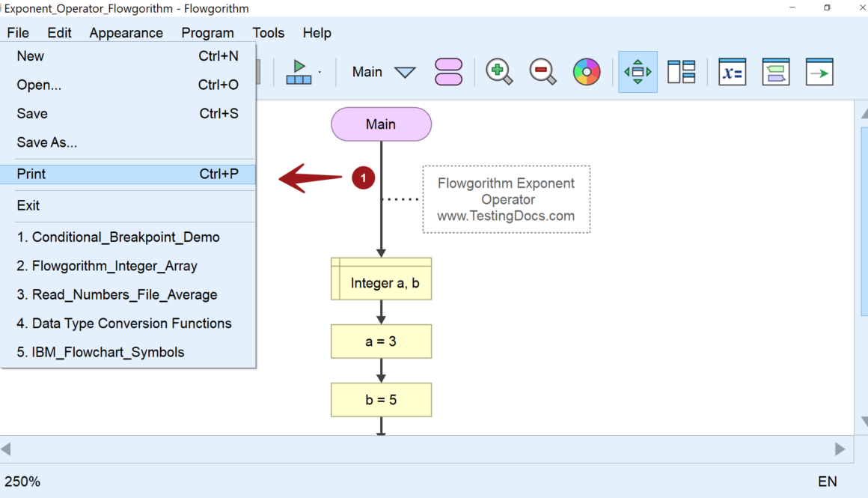Open the layout windows icon

[x=682, y=72]
